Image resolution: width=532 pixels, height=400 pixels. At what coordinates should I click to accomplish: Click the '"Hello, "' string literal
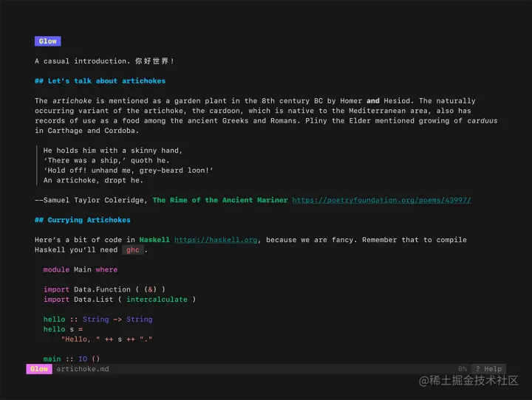click(x=81, y=339)
